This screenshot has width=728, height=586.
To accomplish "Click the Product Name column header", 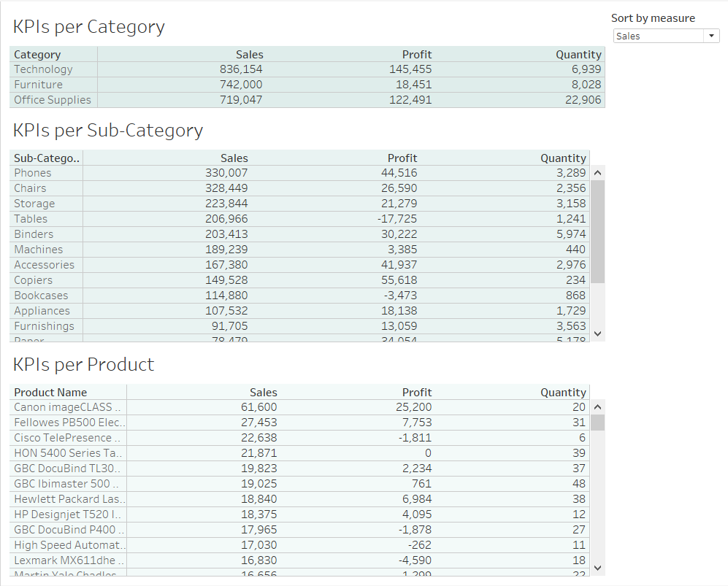I will (x=50, y=392).
